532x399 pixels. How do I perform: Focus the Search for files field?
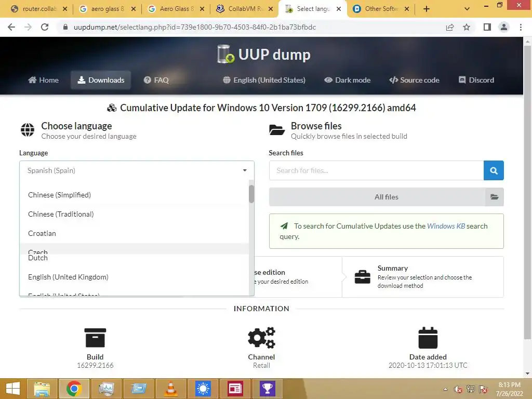(x=376, y=170)
